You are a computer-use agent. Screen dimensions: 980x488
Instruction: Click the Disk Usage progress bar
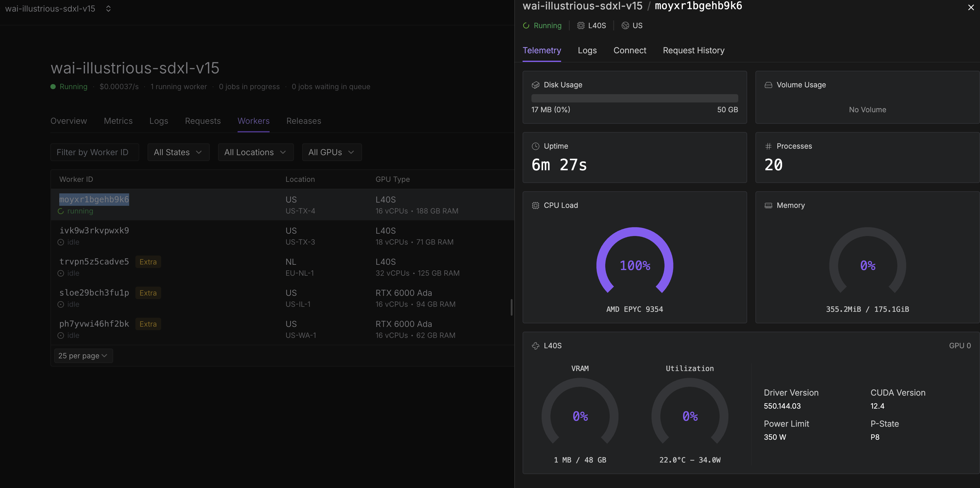[634, 98]
